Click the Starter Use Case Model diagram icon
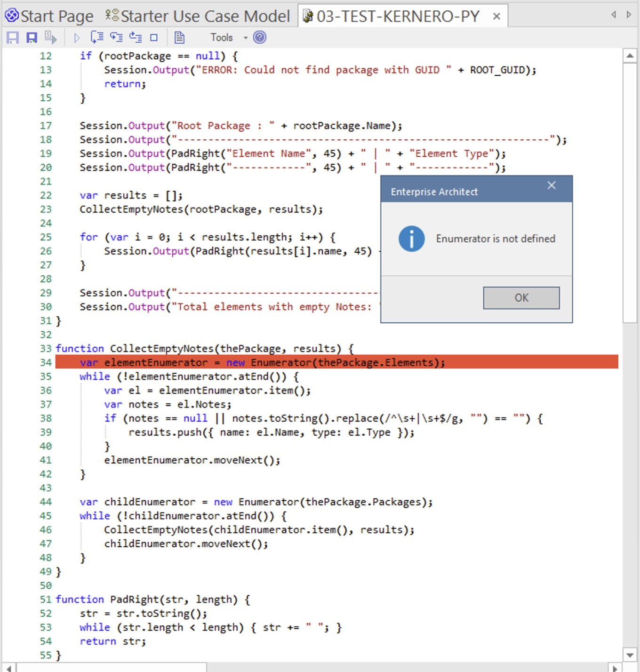Screen dimensions: 640x672 point(112,16)
